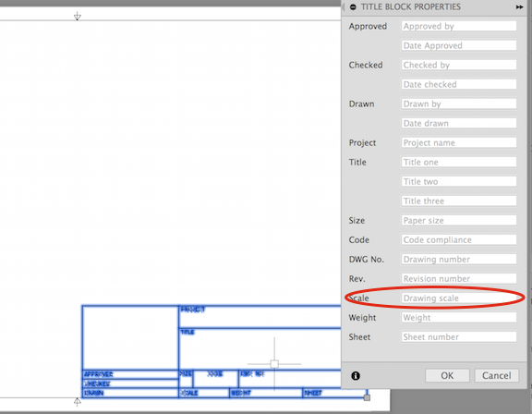Click the 'DWG No.' label in the panel
The image size is (532, 414).
[366, 260]
